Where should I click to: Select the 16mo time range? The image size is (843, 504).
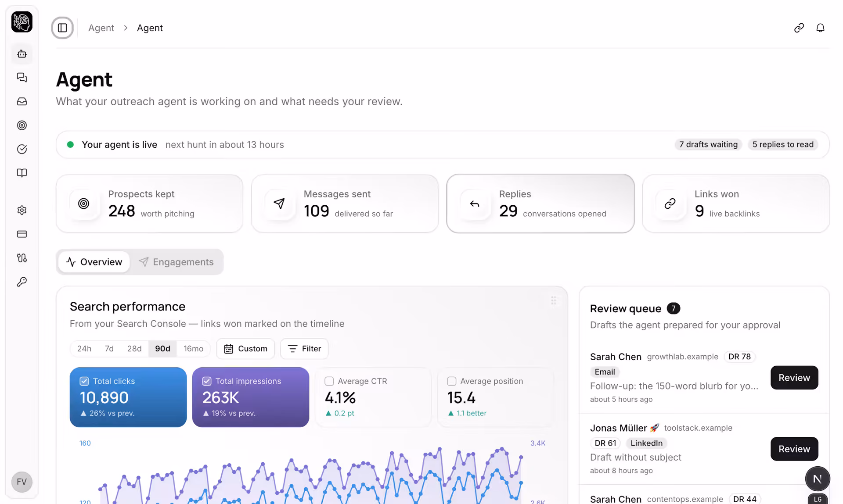pyautogui.click(x=193, y=349)
